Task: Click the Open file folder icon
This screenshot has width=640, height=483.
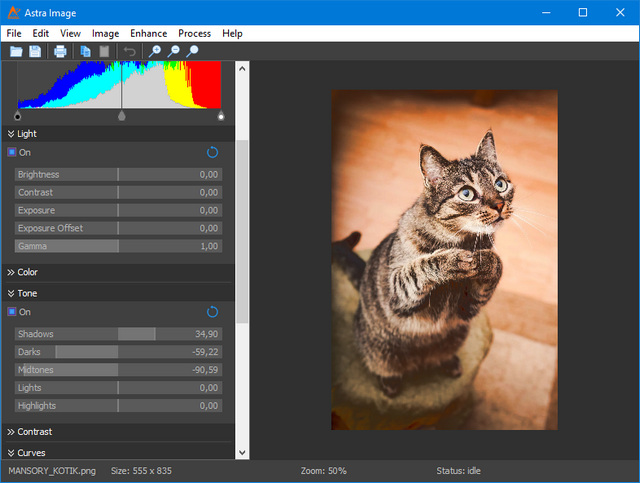Action: 16,51
